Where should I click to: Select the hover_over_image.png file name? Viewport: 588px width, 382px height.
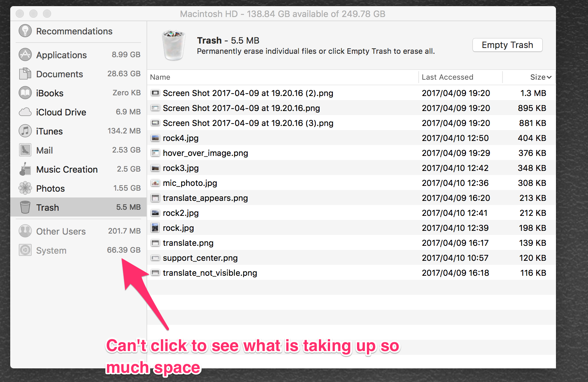[x=205, y=153]
